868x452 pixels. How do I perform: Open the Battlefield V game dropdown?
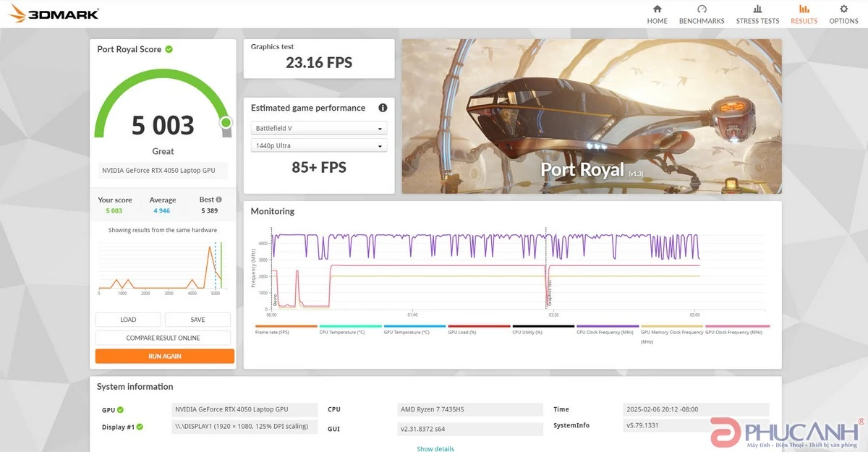click(318, 128)
